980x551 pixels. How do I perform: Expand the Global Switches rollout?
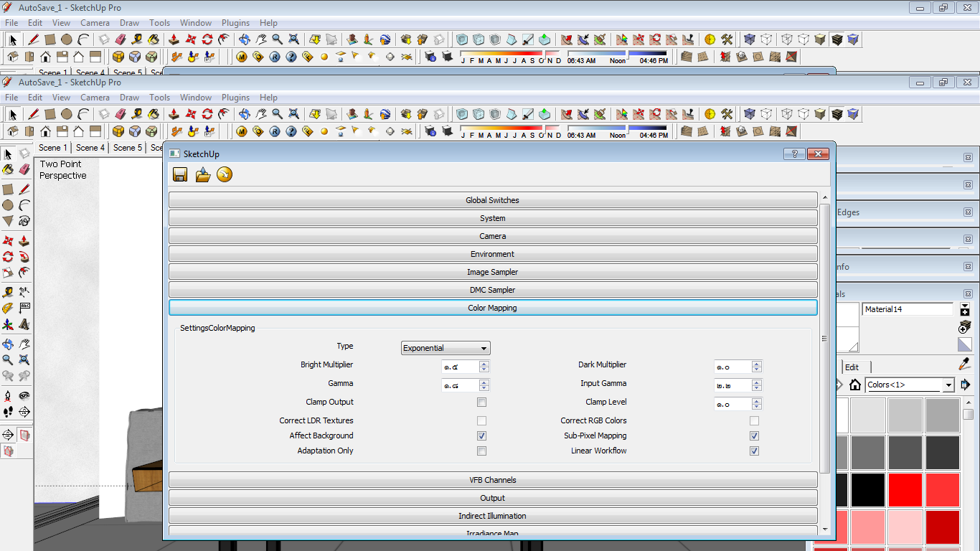pyautogui.click(x=492, y=200)
